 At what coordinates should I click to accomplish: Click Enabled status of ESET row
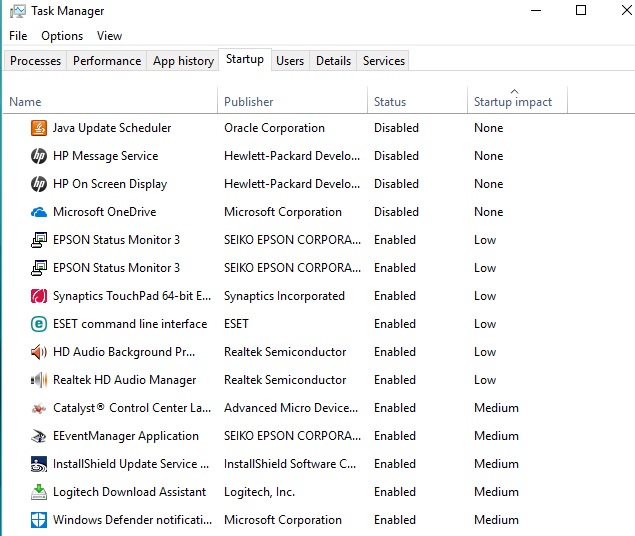pyautogui.click(x=395, y=324)
